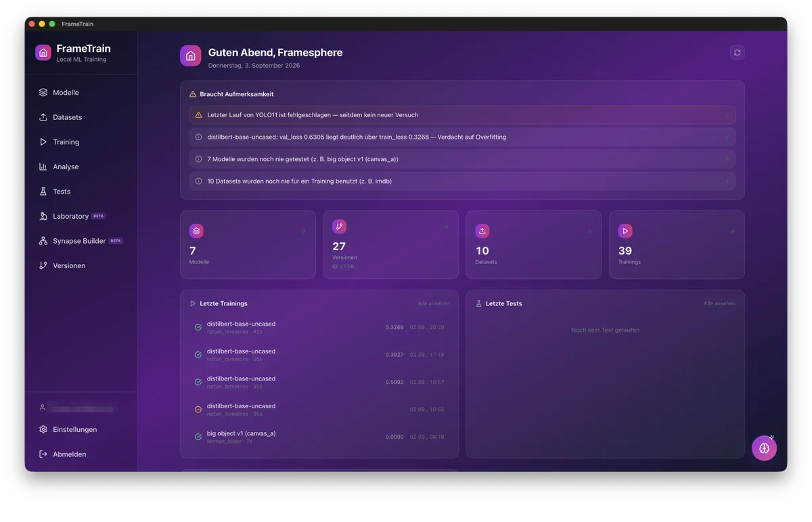812x522 pixels.
Task: Open the brain AI assistant floating button
Action: (x=764, y=448)
